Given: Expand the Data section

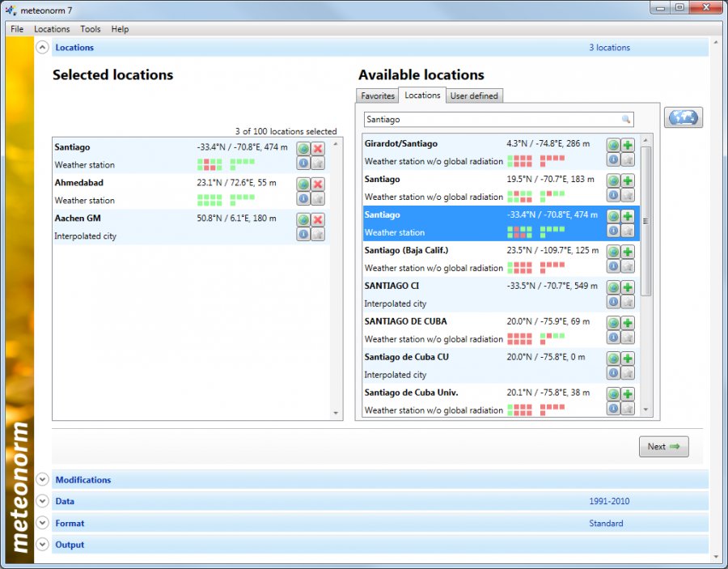Looking at the screenshot, I should pyautogui.click(x=42, y=501).
